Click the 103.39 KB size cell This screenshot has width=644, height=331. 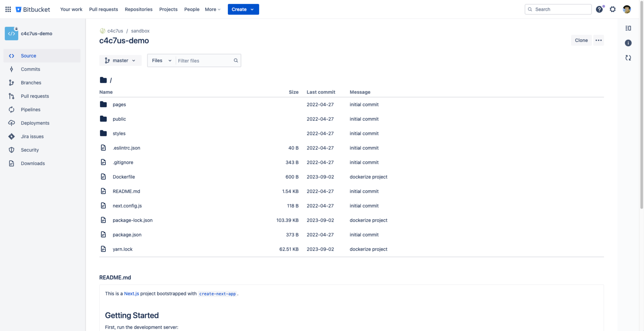[287, 220]
